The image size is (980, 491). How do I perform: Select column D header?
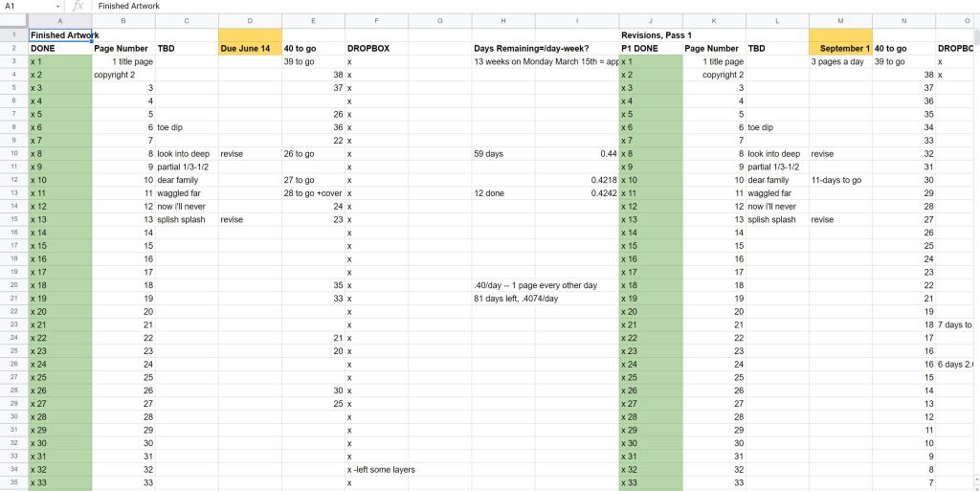(250, 21)
